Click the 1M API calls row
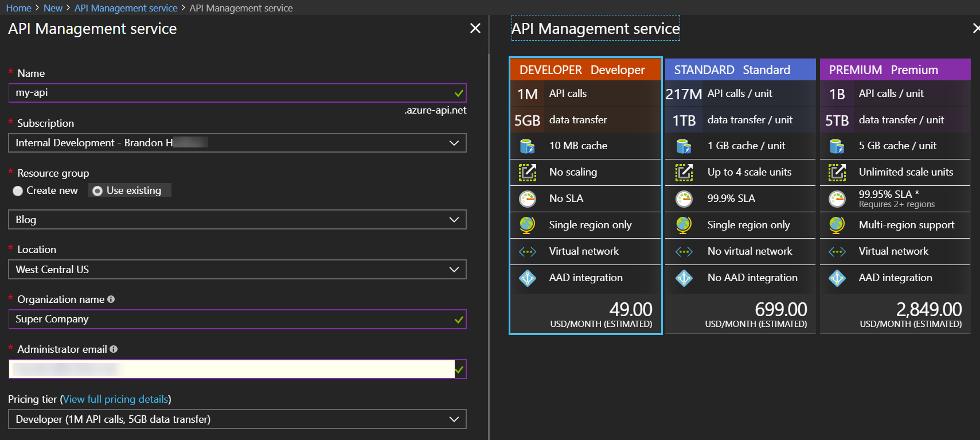This screenshot has height=440, width=980. click(x=585, y=94)
